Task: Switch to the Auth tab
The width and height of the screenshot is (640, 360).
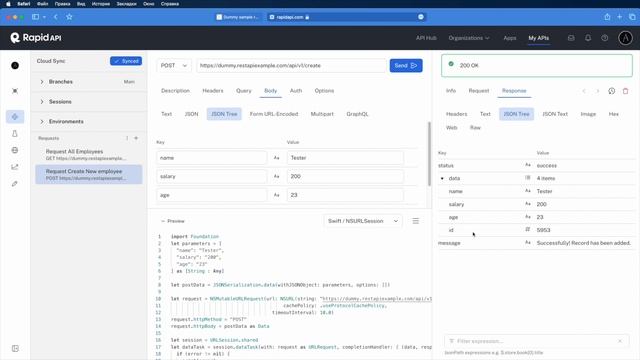Action: click(296, 91)
